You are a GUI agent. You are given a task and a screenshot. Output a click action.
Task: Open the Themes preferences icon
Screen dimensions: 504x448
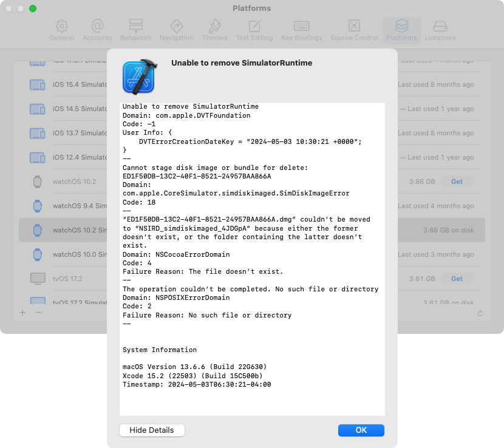pyautogui.click(x=214, y=30)
